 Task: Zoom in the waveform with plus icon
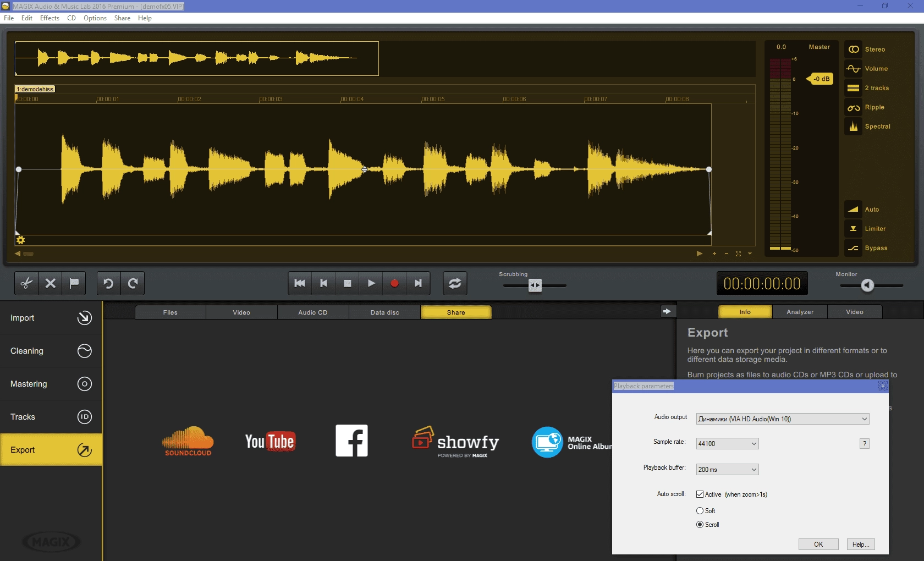click(x=714, y=254)
